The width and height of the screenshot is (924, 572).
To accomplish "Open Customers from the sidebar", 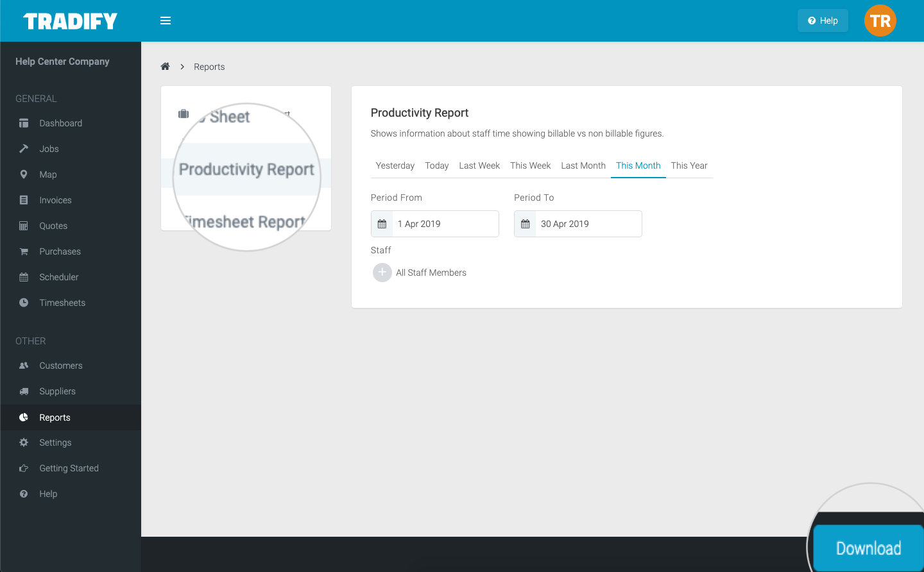I will pyautogui.click(x=71, y=366).
